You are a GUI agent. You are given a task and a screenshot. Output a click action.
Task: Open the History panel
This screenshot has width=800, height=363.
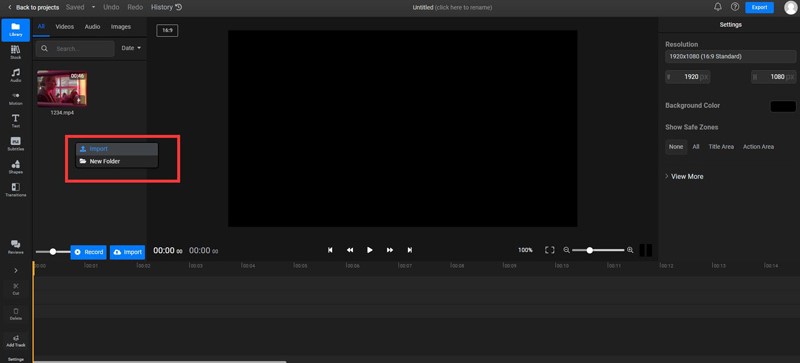(166, 8)
